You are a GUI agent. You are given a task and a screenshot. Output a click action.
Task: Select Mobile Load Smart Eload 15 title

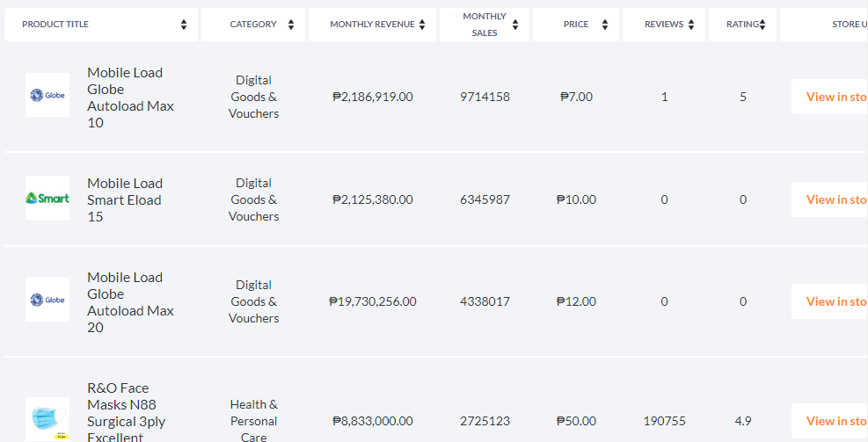125,199
